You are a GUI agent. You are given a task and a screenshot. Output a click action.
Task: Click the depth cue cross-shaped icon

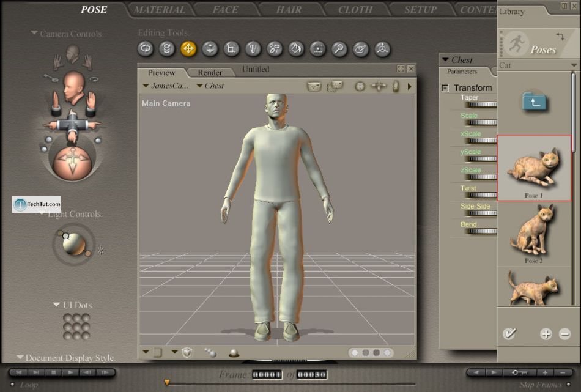(x=379, y=86)
